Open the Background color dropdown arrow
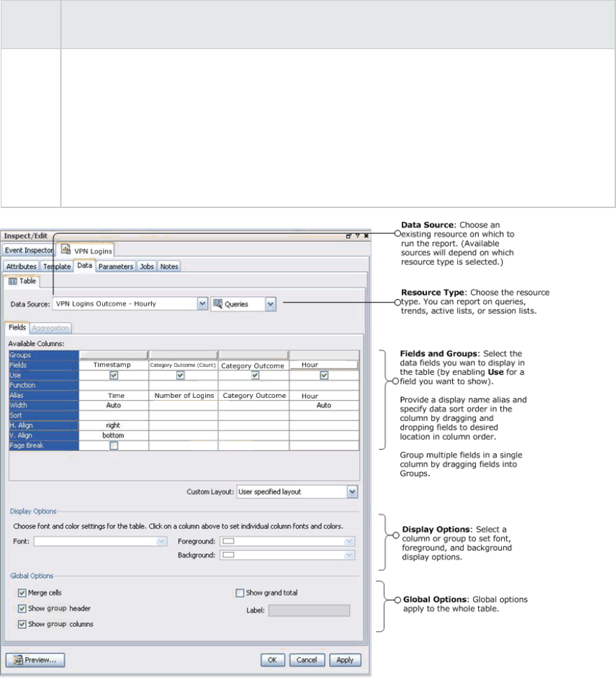The width and height of the screenshot is (616, 678). pos(349,555)
